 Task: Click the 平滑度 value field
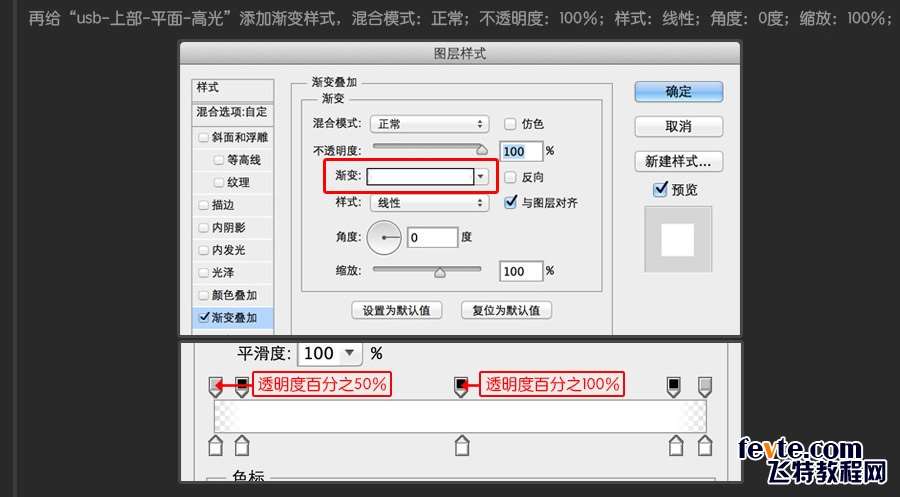click(319, 354)
